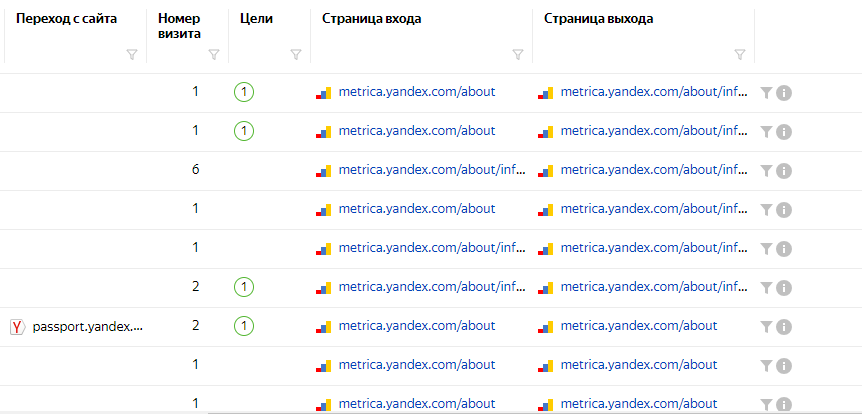Screen dimensions: 862x414
Task: Open goal badge in passport.yandex row
Action: pyautogui.click(x=244, y=326)
